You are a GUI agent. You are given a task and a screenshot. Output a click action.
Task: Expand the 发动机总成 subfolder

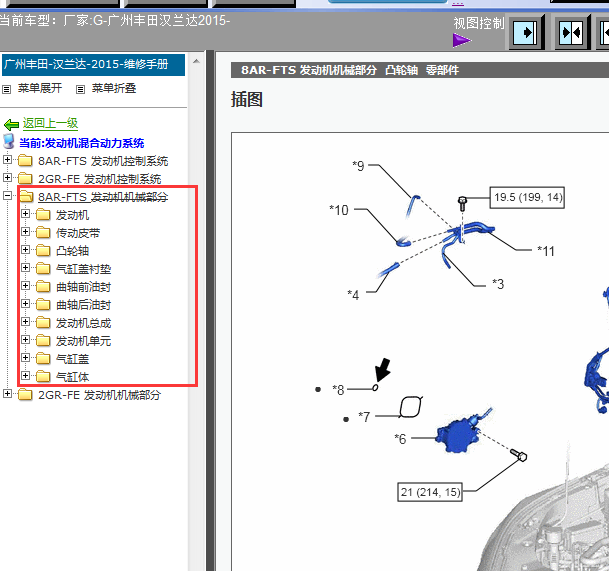click(x=26, y=322)
